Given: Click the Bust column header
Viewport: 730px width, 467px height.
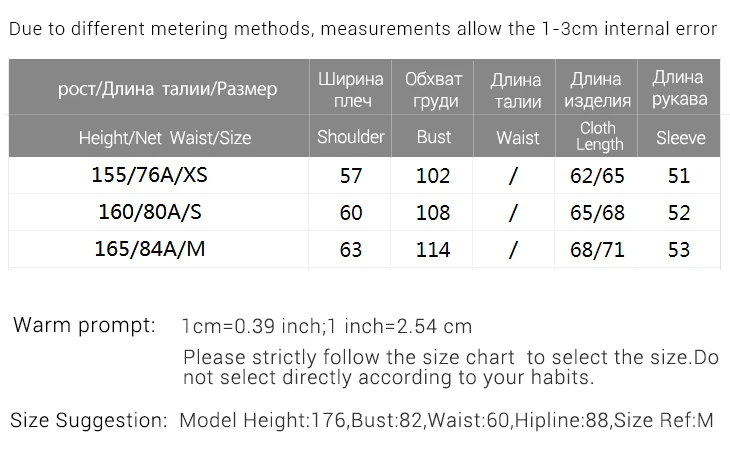Looking at the screenshot, I should tap(433, 137).
